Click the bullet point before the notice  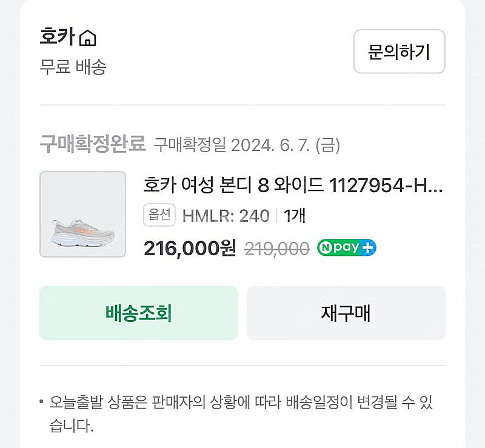(41, 402)
